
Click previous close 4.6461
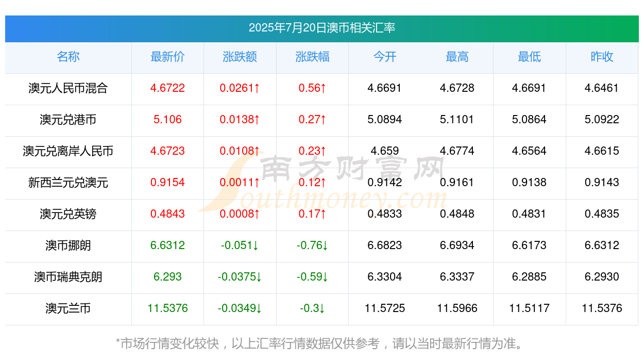click(602, 88)
